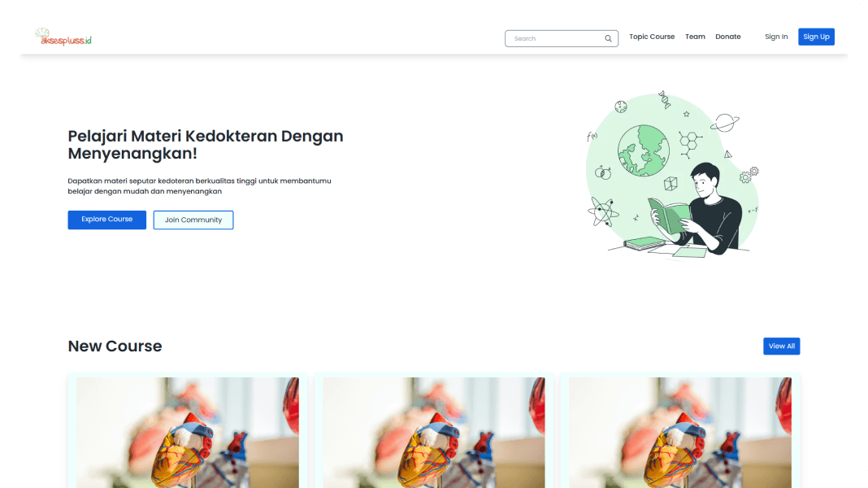Click the magnifying glass search icon
The height and width of the screenshot is (488, 868).
click(x=608, y=39)
